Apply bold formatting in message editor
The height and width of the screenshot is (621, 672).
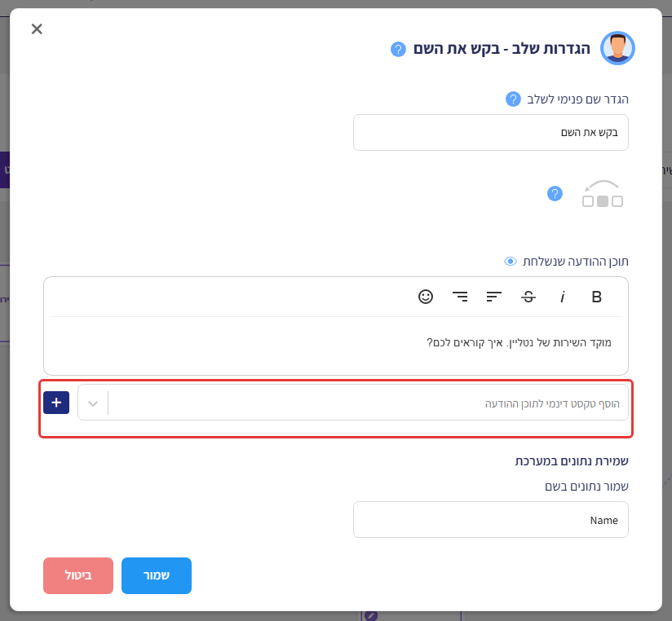coord(596,297)
